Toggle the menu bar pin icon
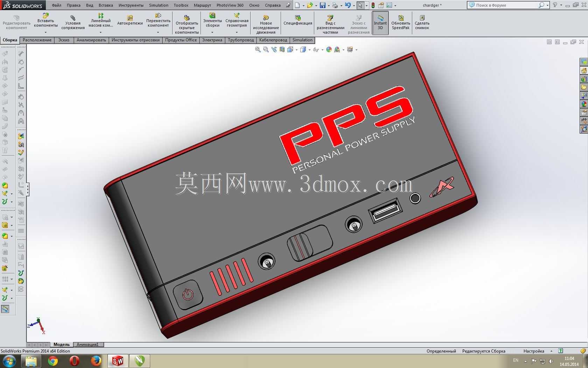Image resolution: width=588 pixels, height=368 pixels. click(288, 5)
